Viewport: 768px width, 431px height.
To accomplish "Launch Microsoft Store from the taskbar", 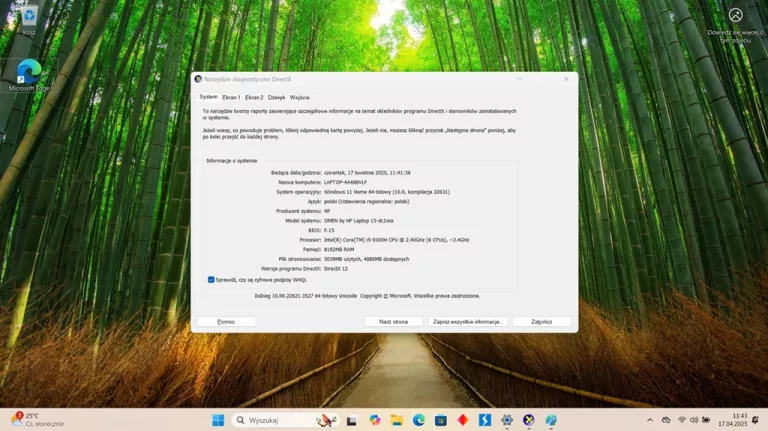I will (441, 420).
